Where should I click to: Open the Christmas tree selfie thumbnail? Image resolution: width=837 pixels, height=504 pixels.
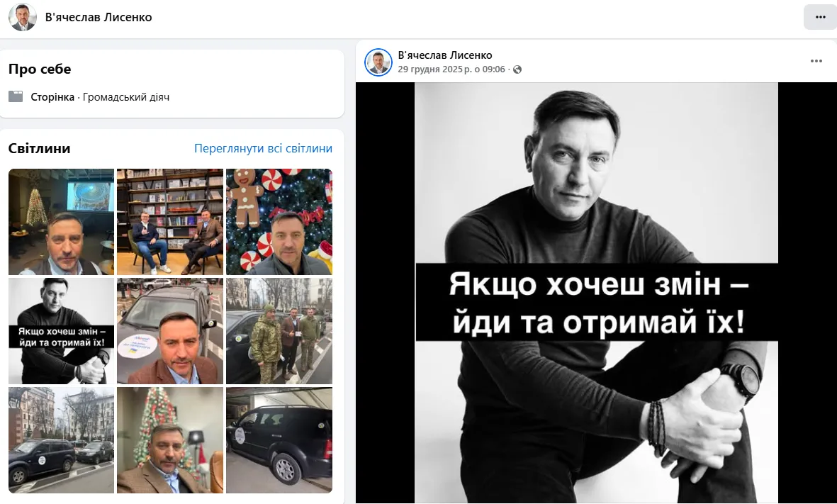click(x=62, y=222)
